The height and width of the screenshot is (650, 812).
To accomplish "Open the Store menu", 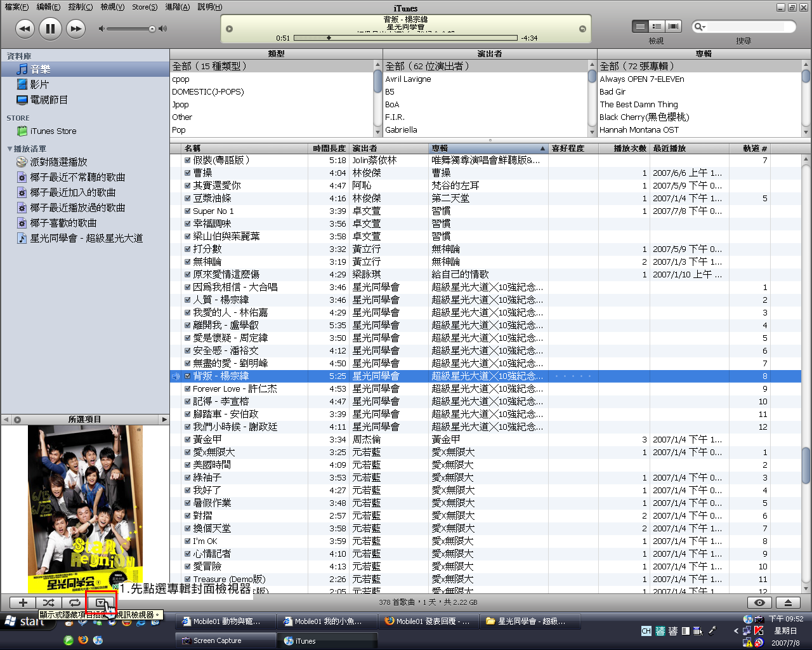I will 145,7.
